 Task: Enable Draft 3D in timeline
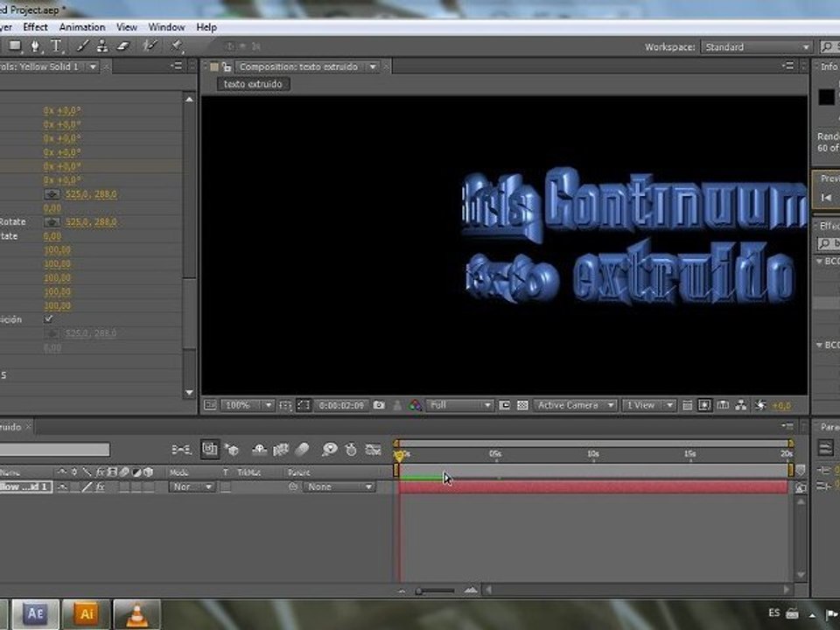pyautogui.click(x=232, y=450)
